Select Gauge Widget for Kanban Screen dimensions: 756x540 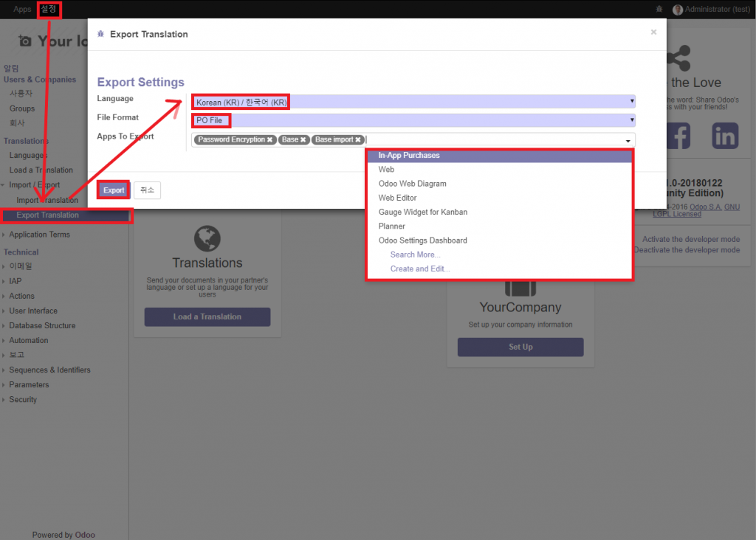click(499, 212)
